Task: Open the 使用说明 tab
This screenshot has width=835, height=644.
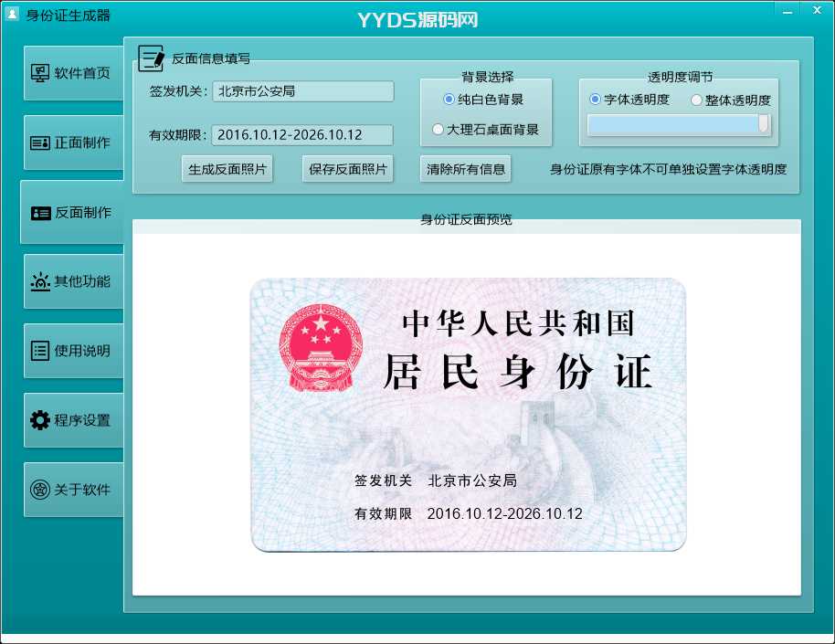Action: pos(72,351)
